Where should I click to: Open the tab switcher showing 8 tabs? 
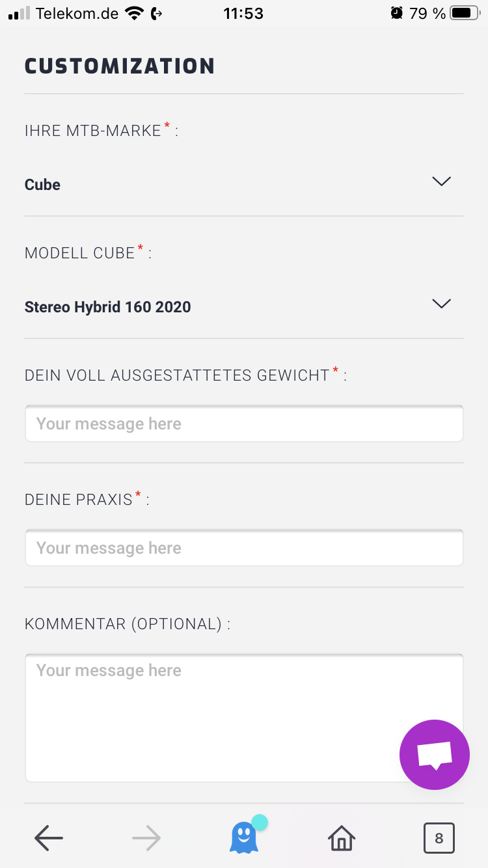(439, 838)
